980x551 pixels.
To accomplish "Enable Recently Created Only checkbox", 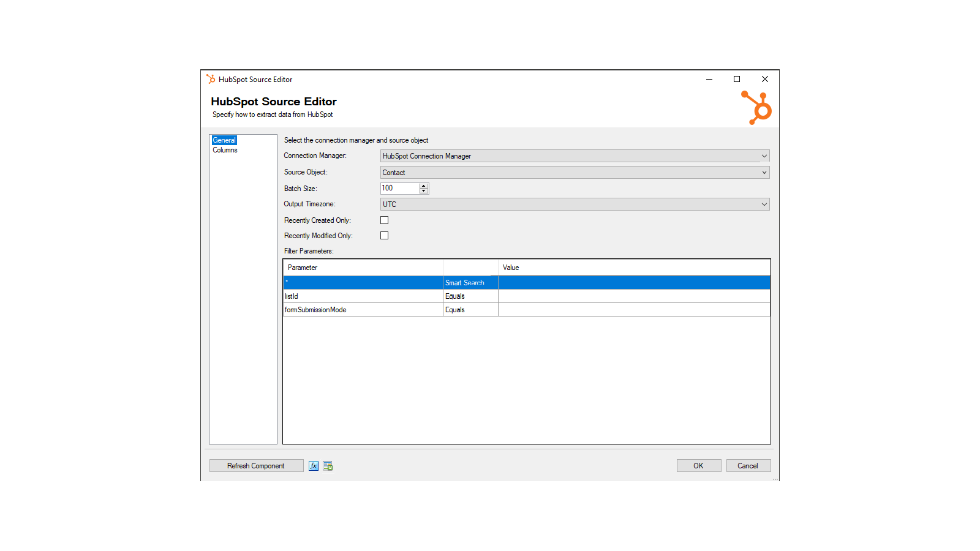I will pyautogui.click(x=384, y=220).
